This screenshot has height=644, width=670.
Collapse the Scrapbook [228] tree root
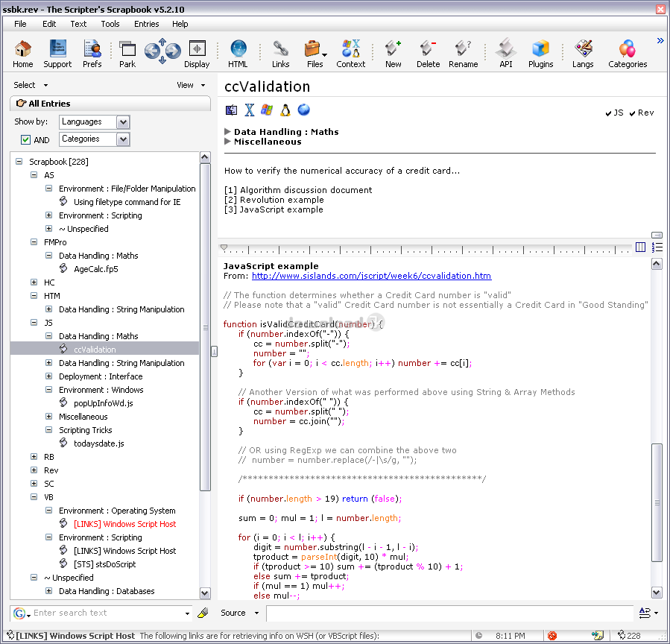point(19,162)
